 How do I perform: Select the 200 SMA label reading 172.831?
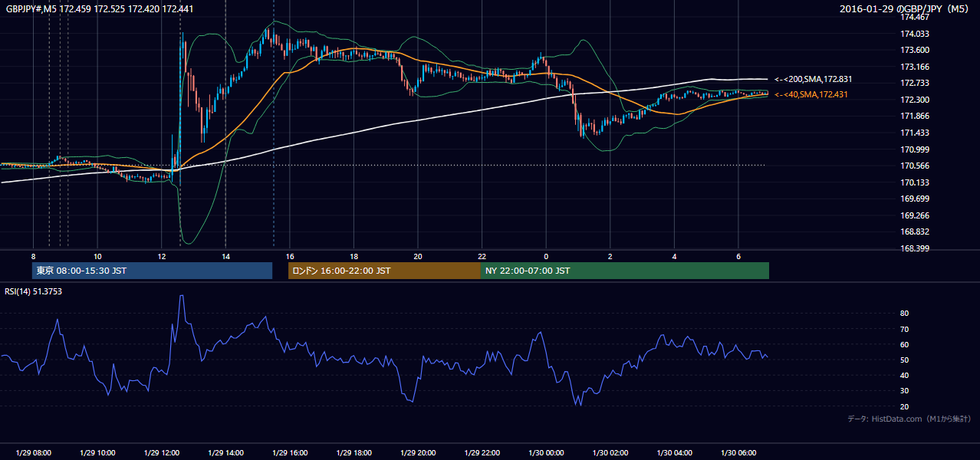[x=814, y=79]
